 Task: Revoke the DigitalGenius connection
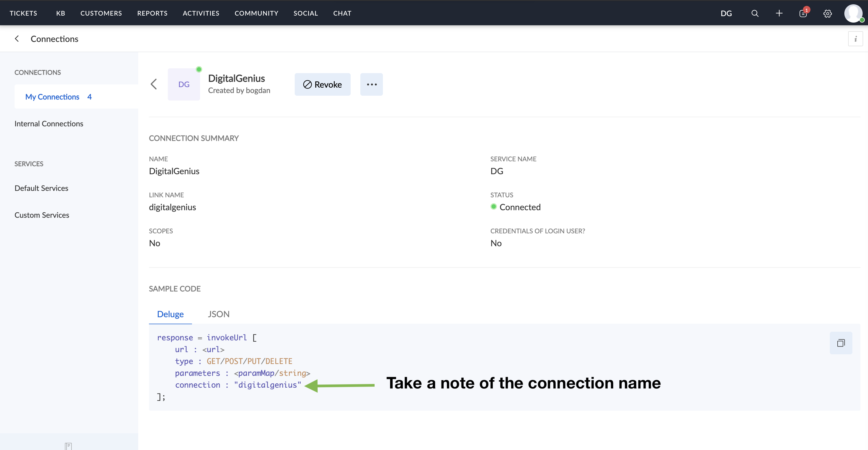(x=322, y=84)
